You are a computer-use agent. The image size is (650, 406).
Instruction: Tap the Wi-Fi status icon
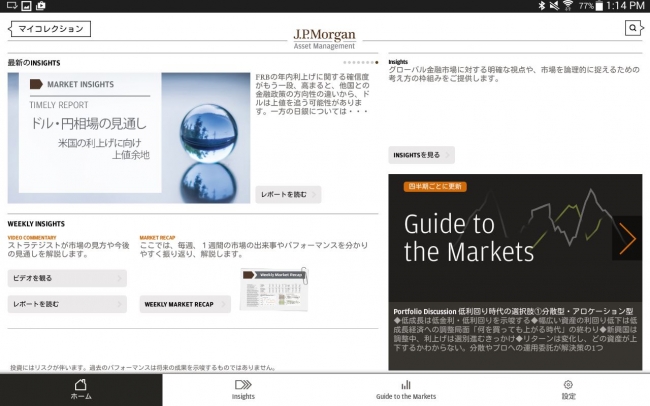click(568, 6)
